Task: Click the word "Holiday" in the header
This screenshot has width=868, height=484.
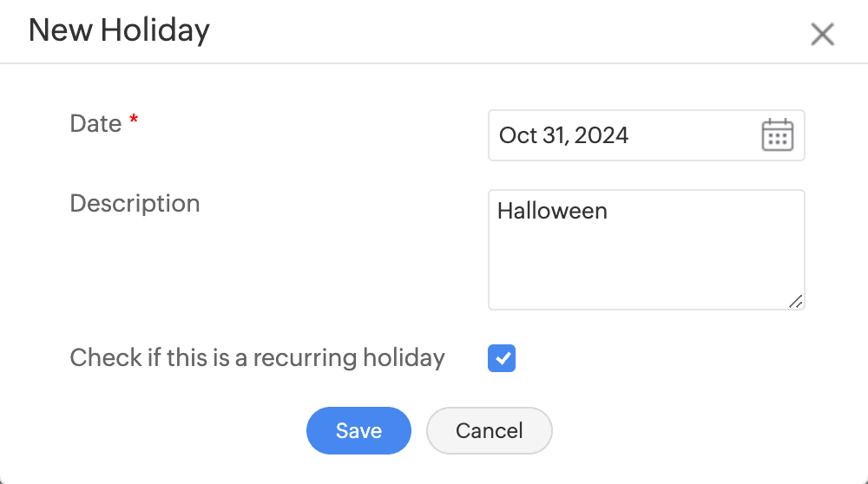Action: coord(155,31)
